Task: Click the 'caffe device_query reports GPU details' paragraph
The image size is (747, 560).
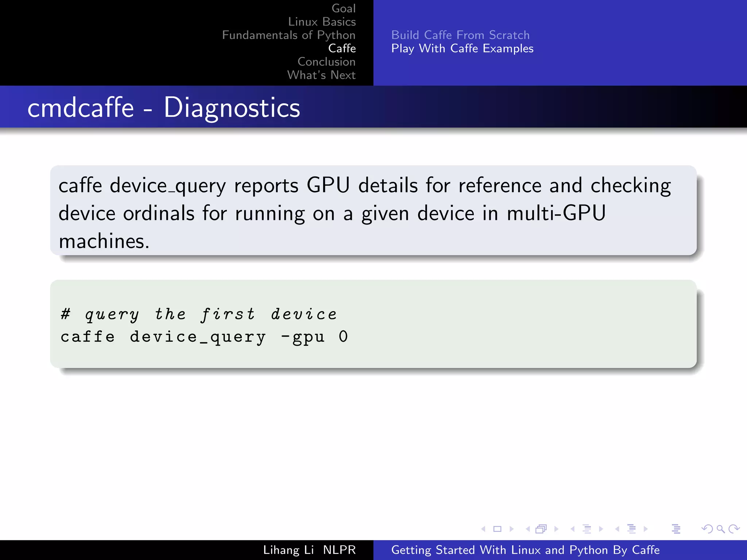Action: click(x=365, y=213)
